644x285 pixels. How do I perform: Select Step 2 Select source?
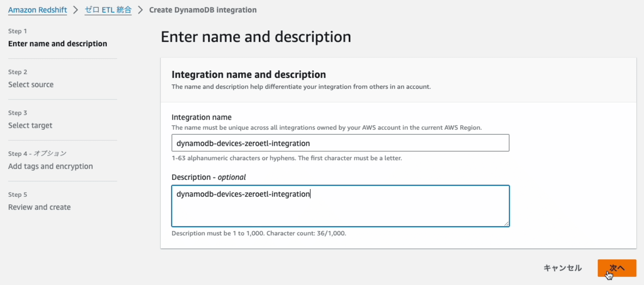tap(31, 84)
